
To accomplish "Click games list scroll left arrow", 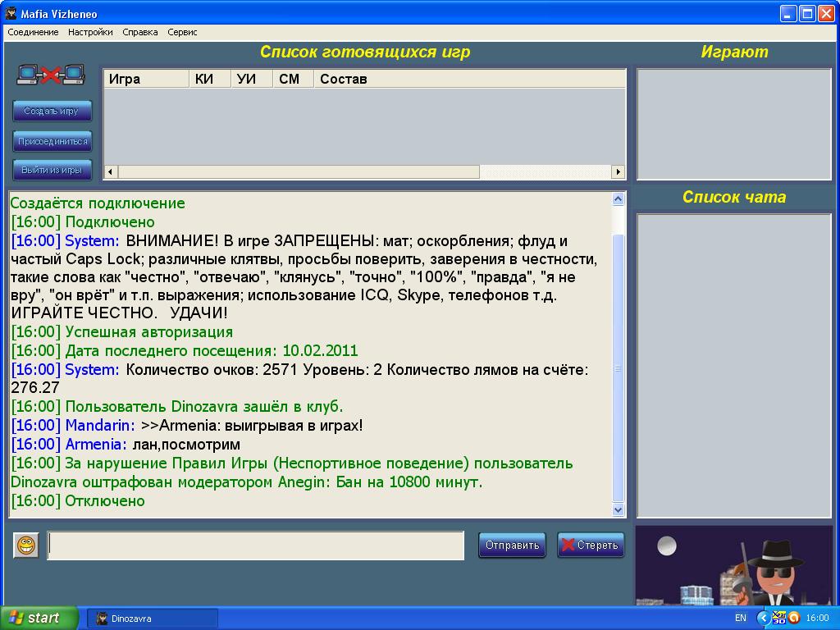I will point(111,172).
